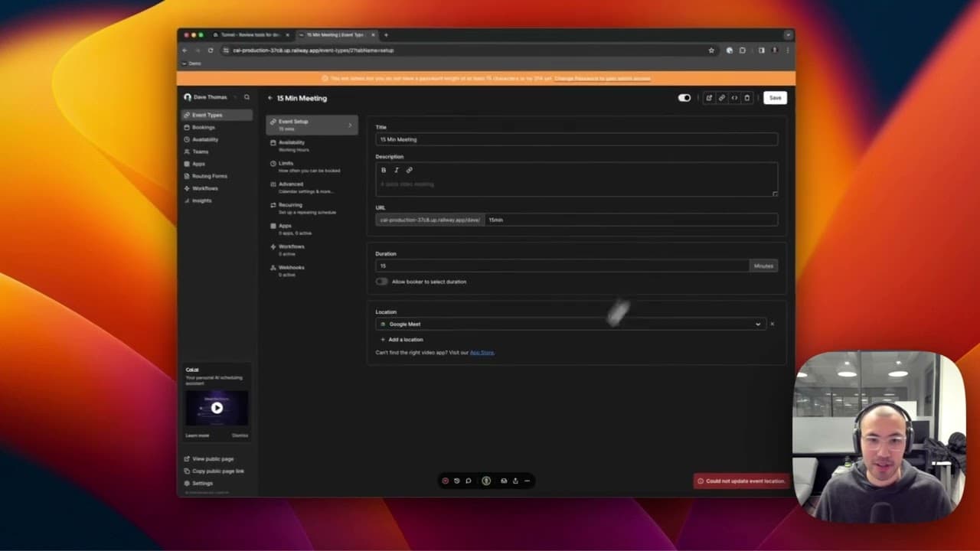Open the Advanced settings tab
The height and width of the screenshot is (551, 980).
click(312, 187)
